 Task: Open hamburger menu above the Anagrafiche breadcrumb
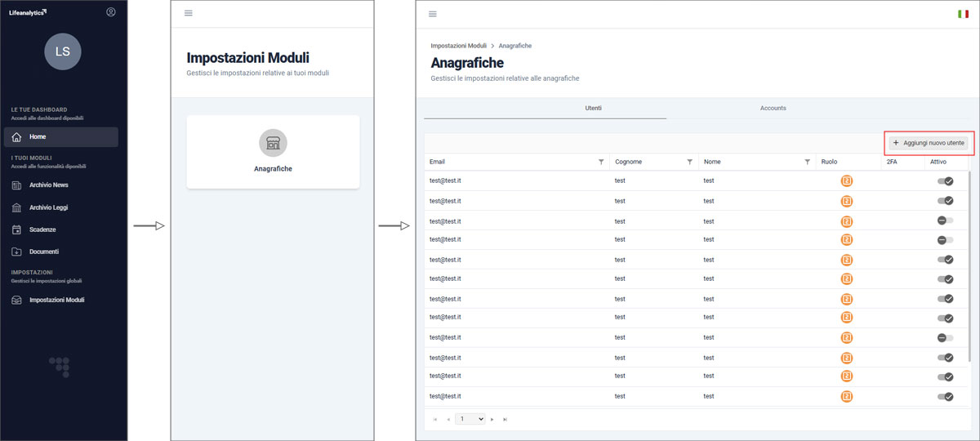click(x=433, y=14)
